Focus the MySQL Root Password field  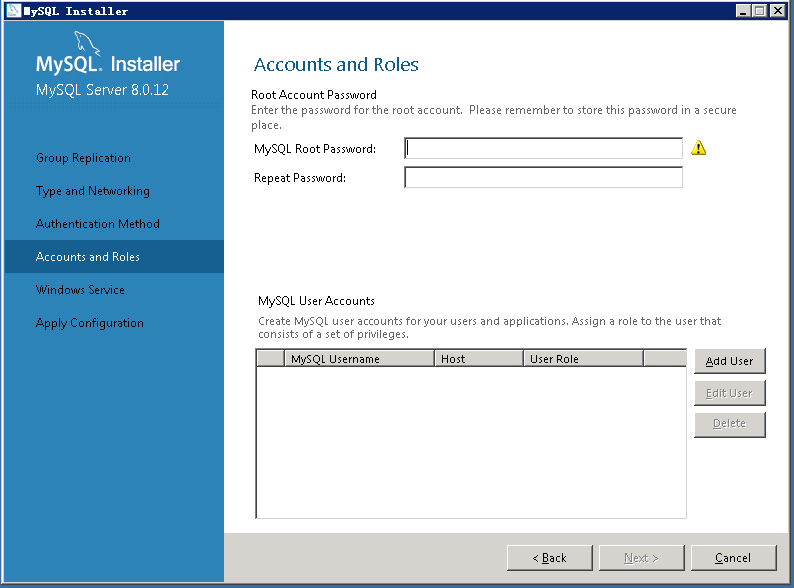(543, 148)
